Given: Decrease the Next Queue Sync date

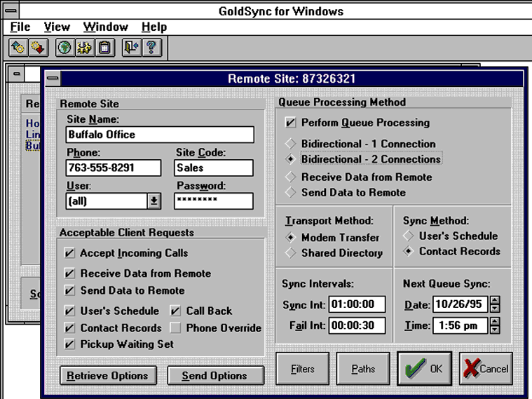Looking at the screenshot, I should (495, 309).
